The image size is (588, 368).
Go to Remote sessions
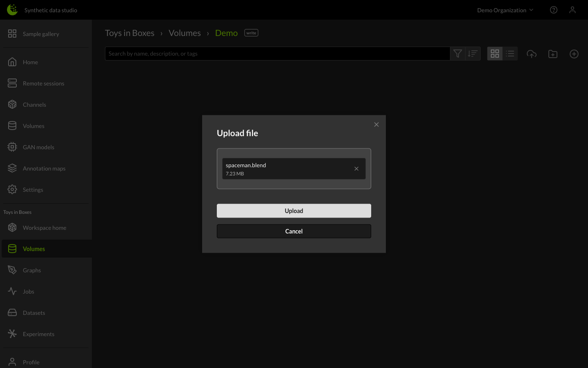tap(43, 83)
